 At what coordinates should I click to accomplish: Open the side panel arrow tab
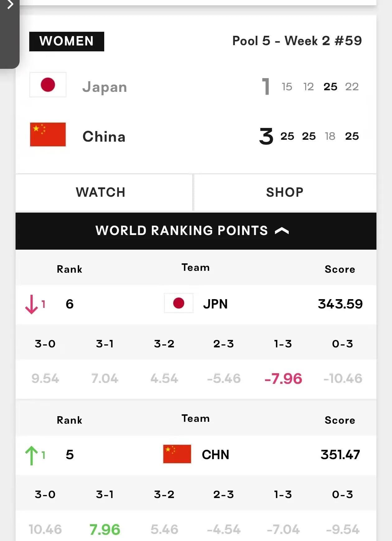(x=10, y=5)
